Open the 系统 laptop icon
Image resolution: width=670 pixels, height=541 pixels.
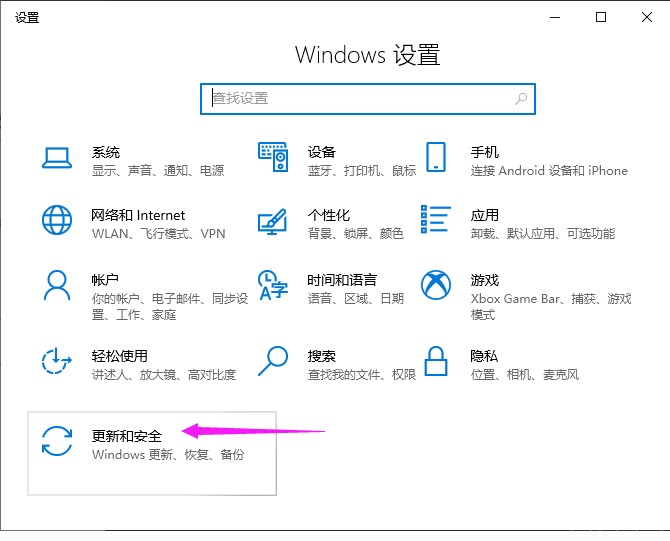(57, 158)
